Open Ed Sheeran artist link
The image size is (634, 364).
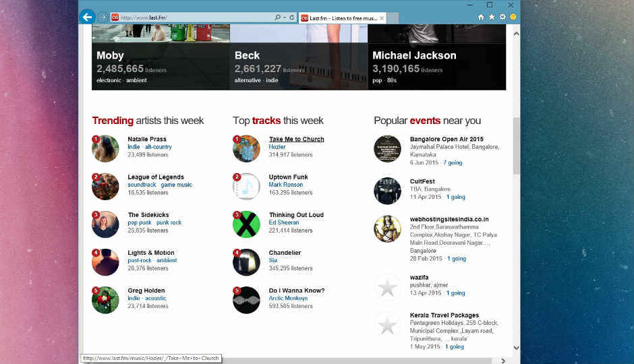(x=284, y=222)
